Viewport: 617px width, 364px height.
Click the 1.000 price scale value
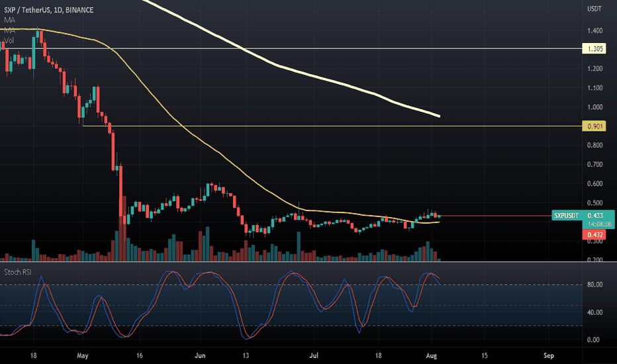594,107
